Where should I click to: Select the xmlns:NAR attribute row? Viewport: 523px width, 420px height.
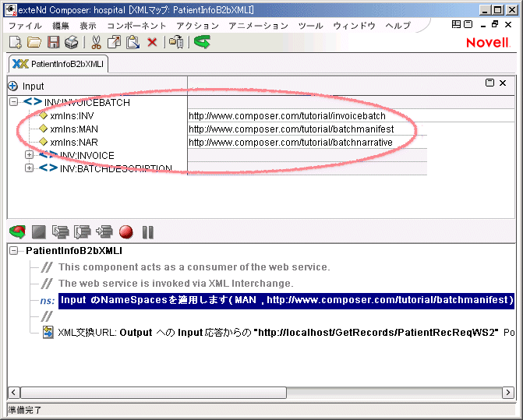74,143
